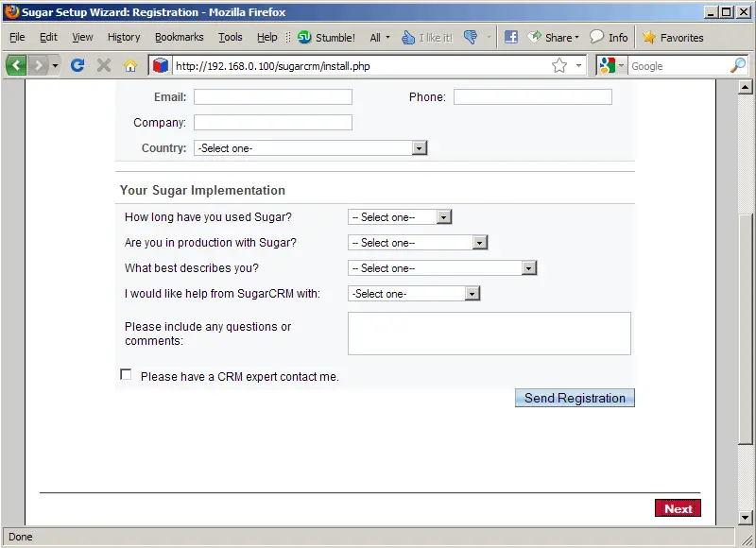Screen dimensions: 756x548
Task: Open the address bar history dropdown
Action: click(x=578, y=65)
